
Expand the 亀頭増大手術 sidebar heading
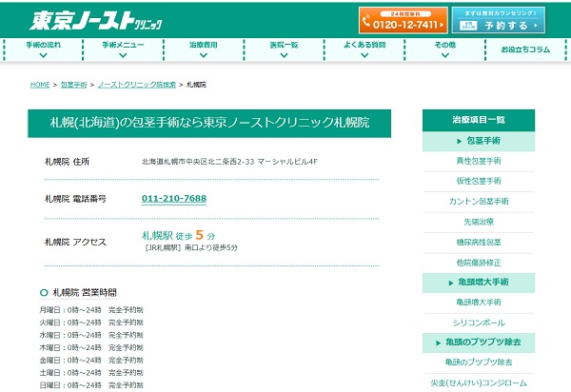[479, 283]
